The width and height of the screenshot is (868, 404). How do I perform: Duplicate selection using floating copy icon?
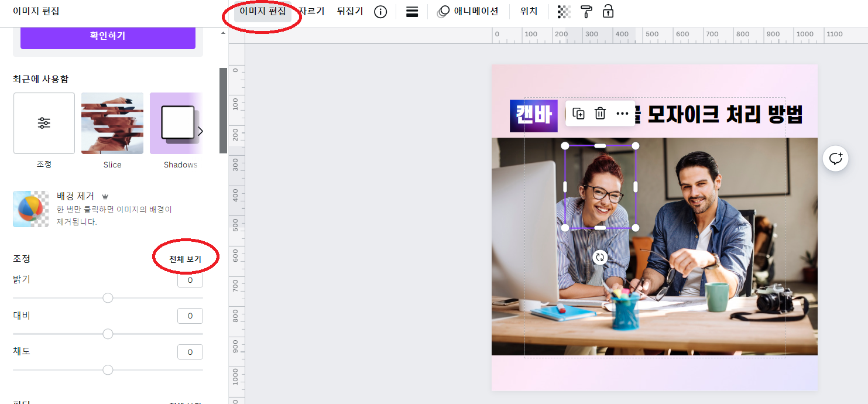point(578,114)
